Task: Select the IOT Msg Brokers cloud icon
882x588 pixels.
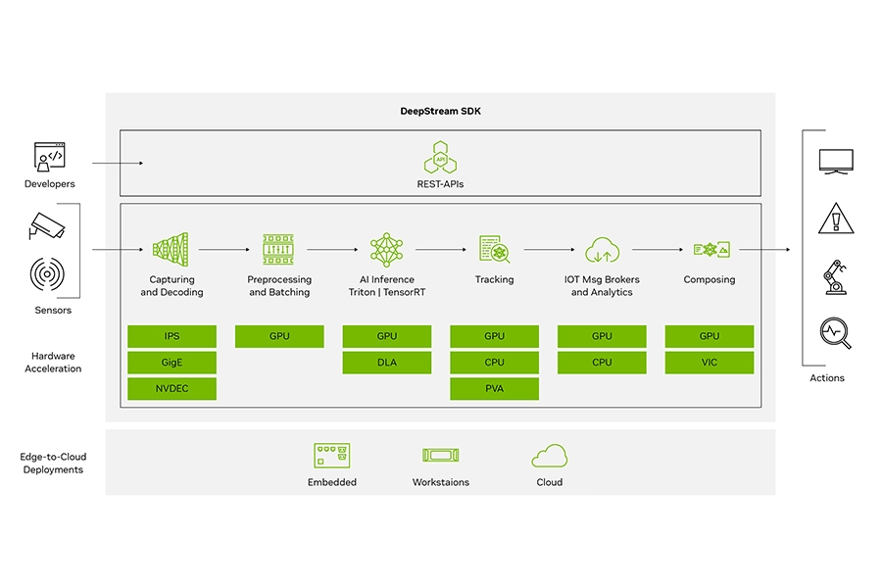Action: 602,250
